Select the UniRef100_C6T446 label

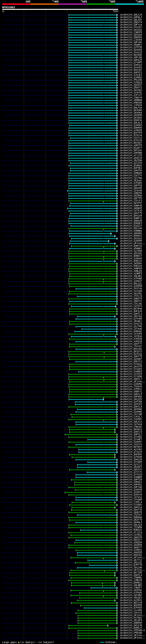[131, 329]
